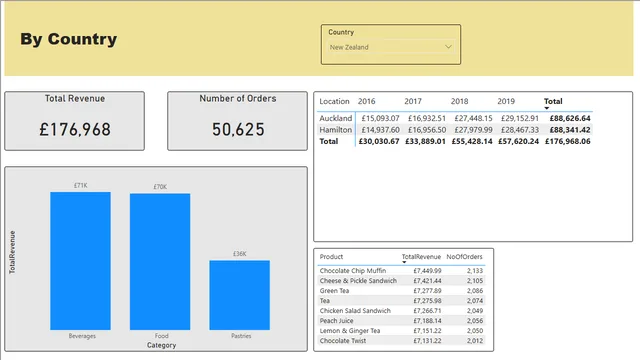Click the 2018 column header
Viewport: 640px width, 360px height.
click(x=459, y=101)
